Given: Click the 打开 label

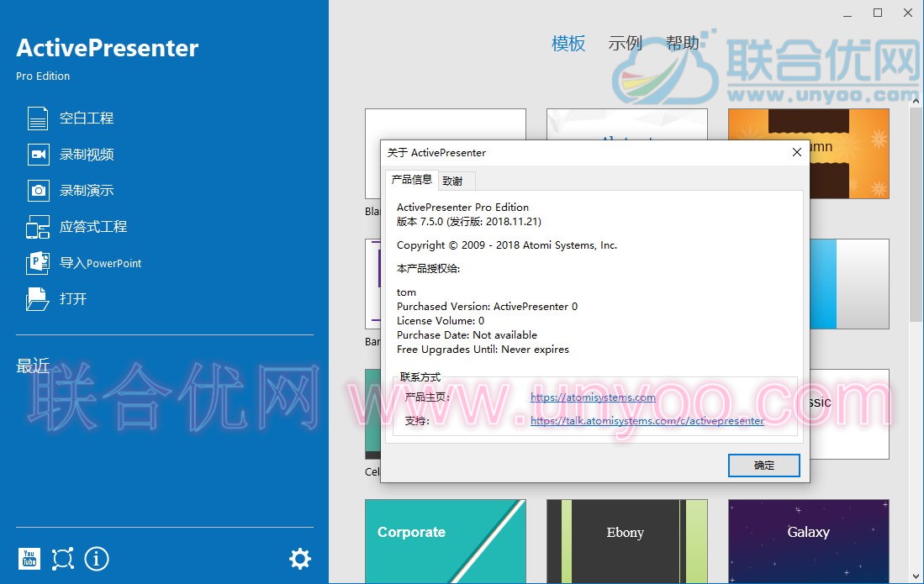Looking at the screenshot, I should pyautogui.click(x=73, y=299).
